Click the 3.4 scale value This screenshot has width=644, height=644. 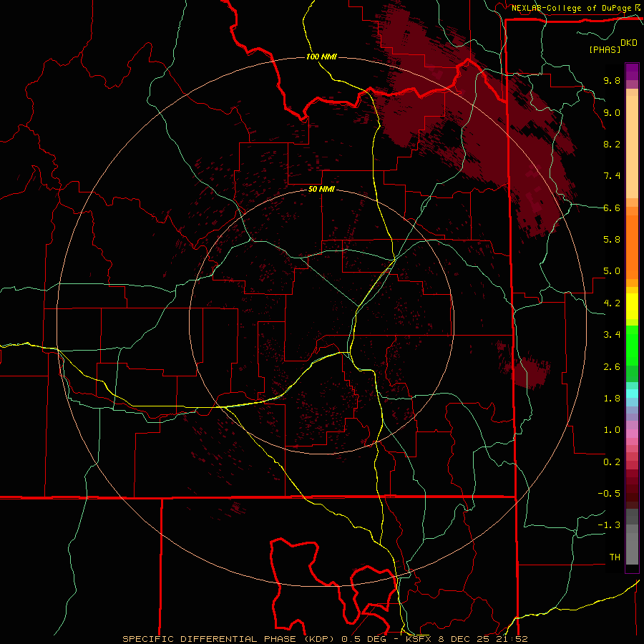[612, 335]
